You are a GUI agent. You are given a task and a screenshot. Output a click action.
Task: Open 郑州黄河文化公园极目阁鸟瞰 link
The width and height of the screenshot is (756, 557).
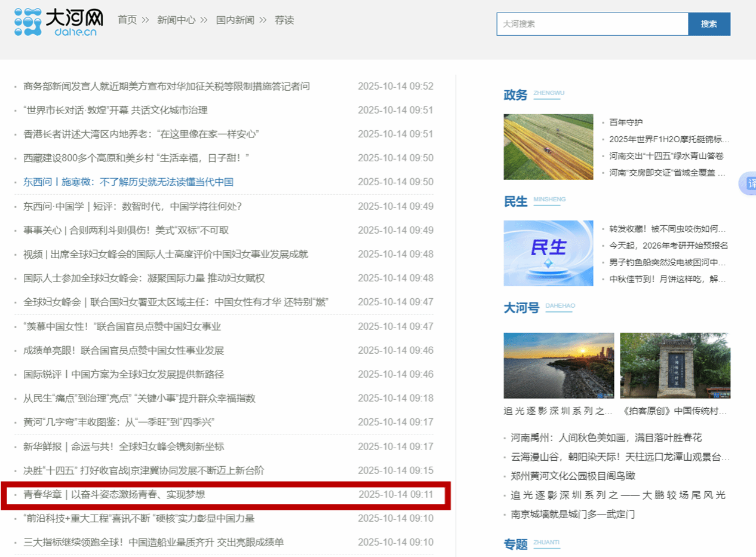(x=573, y=476)
